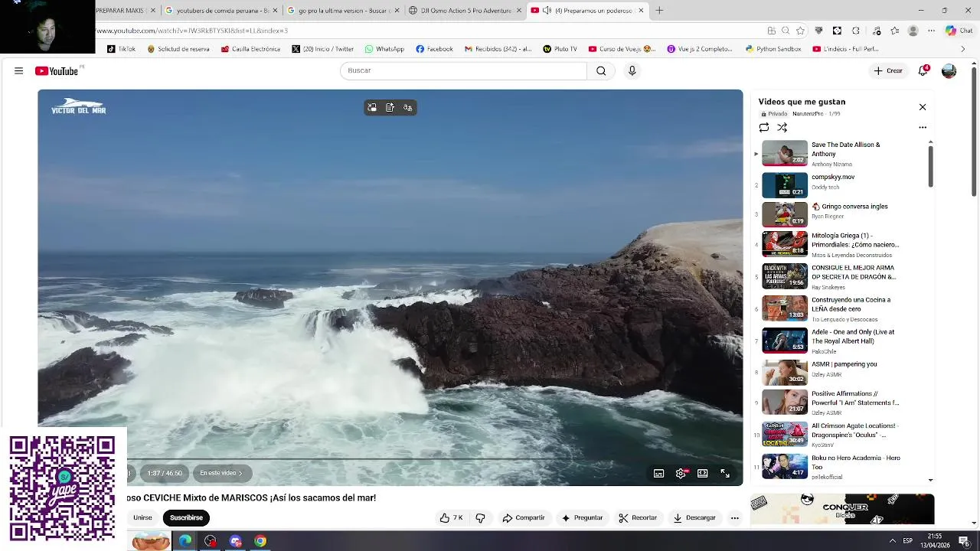Open more actions menu below video
The width and height of the screenshot is (980, 551).
point(735,518)
